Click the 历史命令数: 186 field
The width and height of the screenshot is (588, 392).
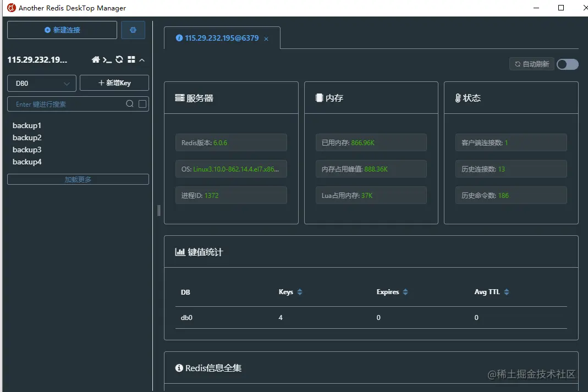511,195
